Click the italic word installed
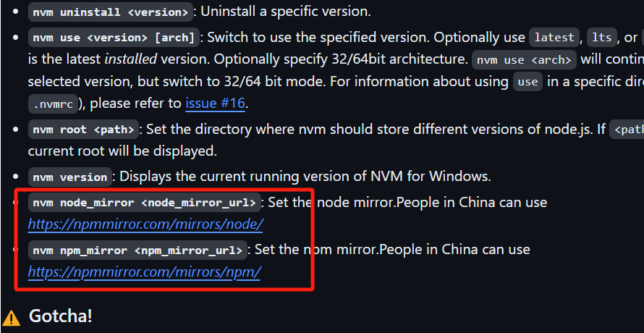Image resolution: width=644 pixels, height=333 pixels. pyautogui.click(x=130, y=59)
